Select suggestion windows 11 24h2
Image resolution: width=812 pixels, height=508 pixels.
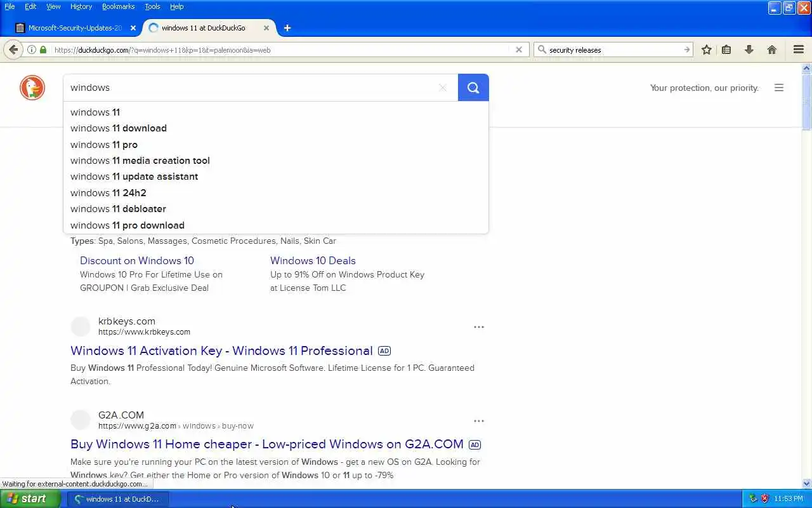coord(276,193)
